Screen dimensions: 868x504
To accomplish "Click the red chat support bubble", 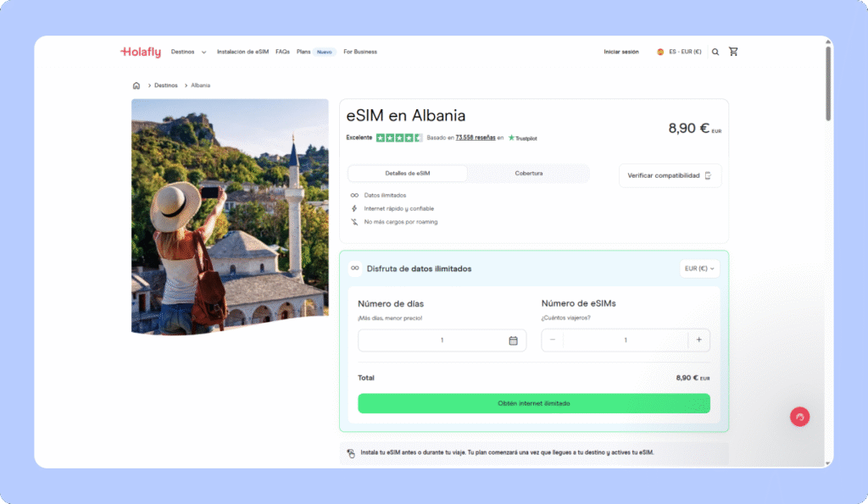I will tap(799, 417).
